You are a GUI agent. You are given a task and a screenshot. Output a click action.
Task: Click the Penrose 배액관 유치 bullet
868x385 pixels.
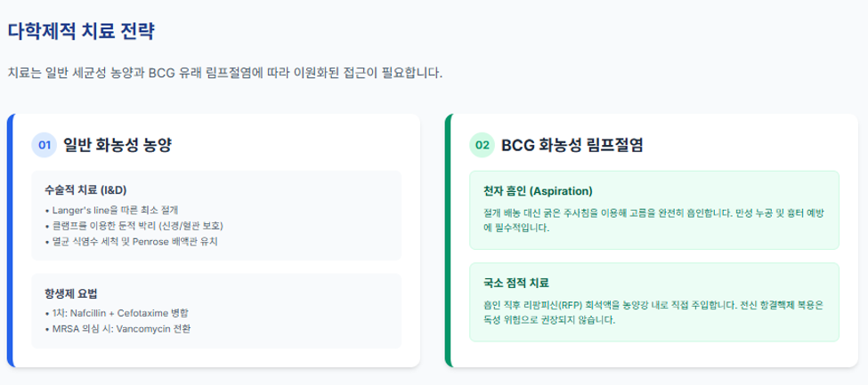(x=132, y=242)
